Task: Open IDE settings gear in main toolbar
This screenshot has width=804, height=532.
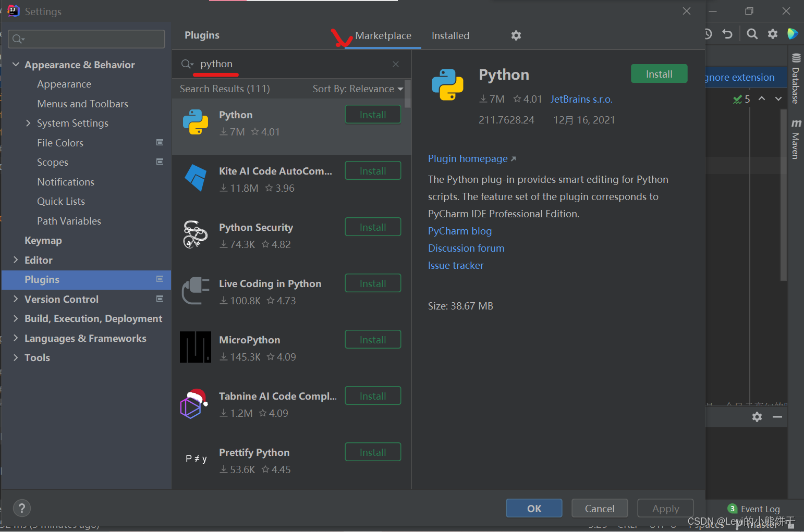Action: (x=773, y=34)
